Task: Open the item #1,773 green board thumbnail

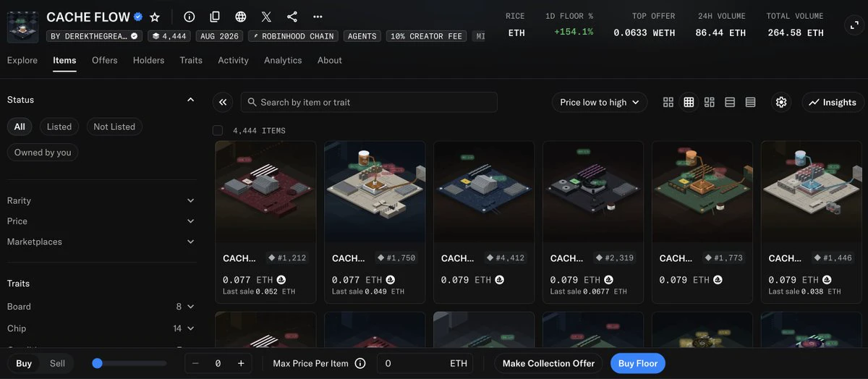Action: [x=702, y=192]
